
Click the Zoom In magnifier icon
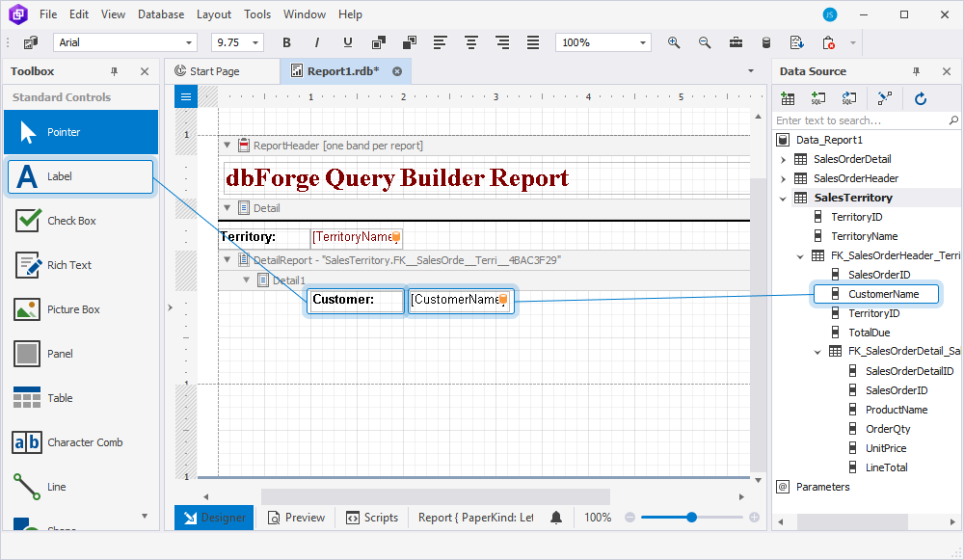[x=674, y=42]
